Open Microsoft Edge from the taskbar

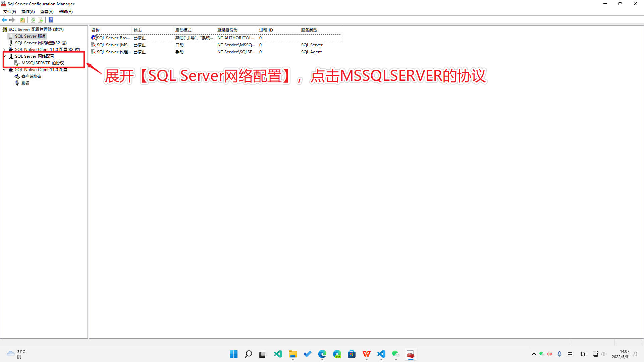(x=322, y=354)
